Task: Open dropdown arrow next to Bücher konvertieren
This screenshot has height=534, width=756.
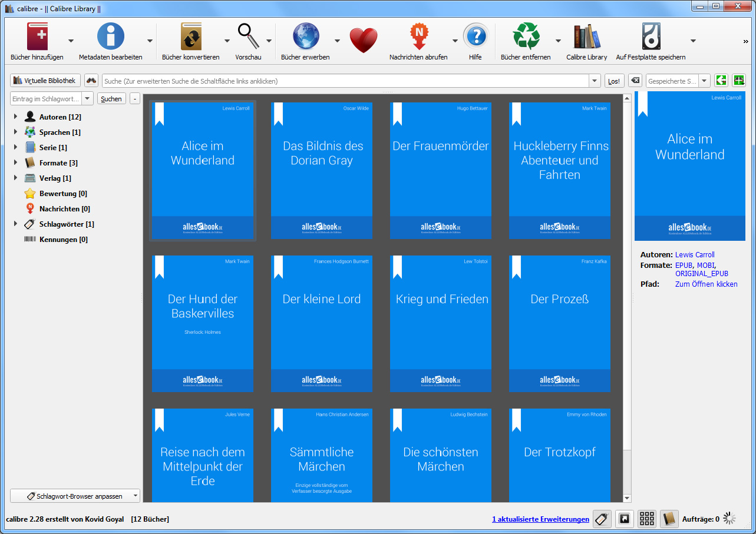Action: point(227,41)
